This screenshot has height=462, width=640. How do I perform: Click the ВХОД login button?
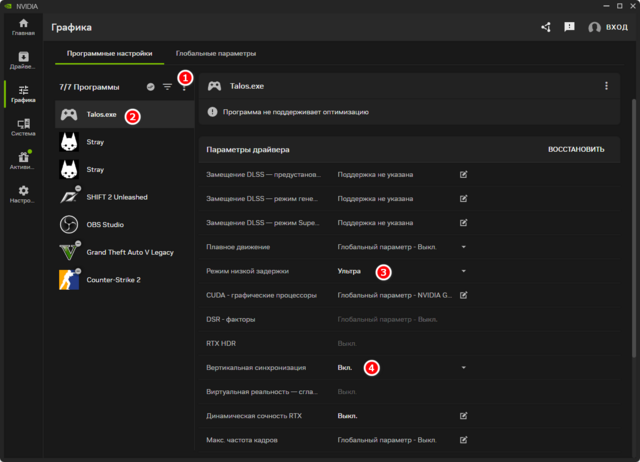(616, 27)
